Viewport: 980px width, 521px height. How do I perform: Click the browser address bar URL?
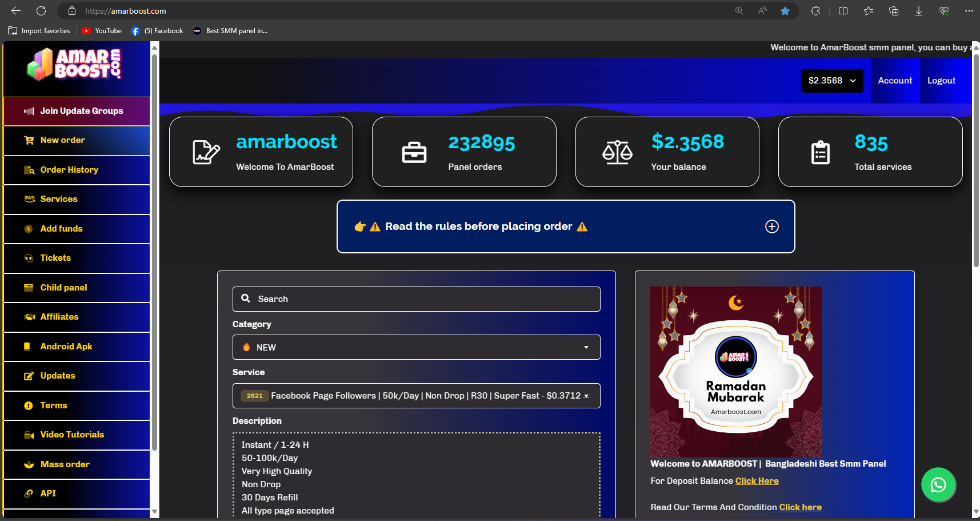tap(126, 11)
